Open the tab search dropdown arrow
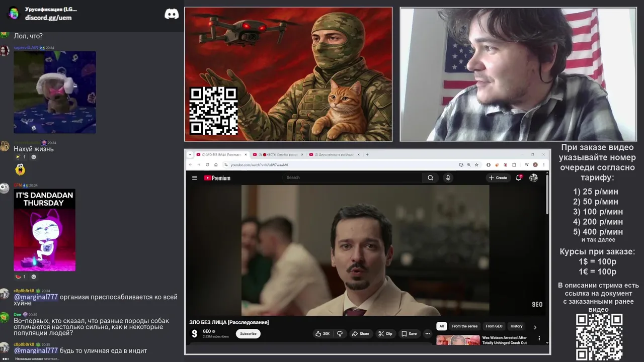 (191, 154)
